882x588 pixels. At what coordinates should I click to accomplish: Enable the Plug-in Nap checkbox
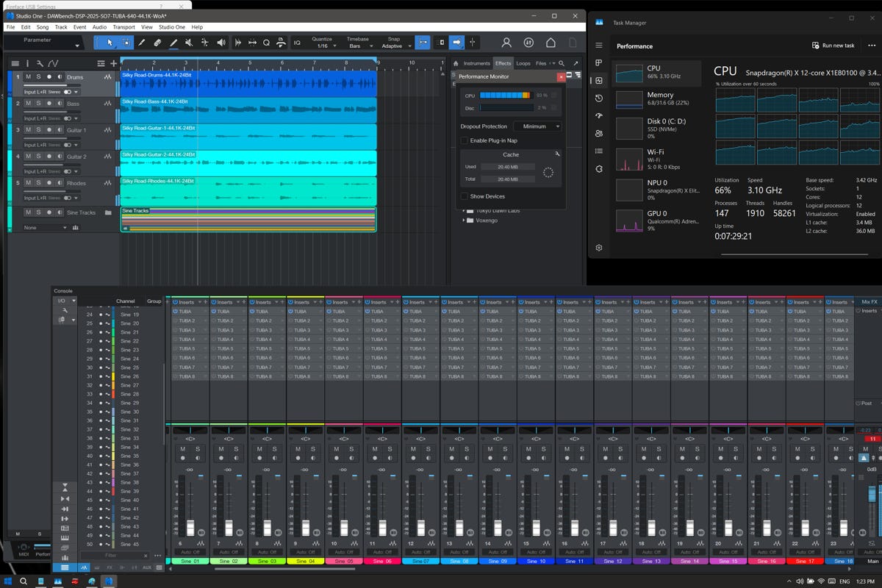click(x=464, y=140)
